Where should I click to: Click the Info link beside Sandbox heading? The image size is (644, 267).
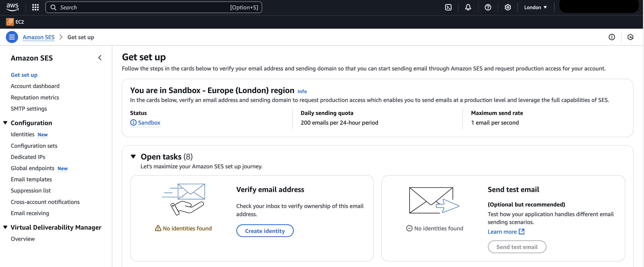[302, 91]
